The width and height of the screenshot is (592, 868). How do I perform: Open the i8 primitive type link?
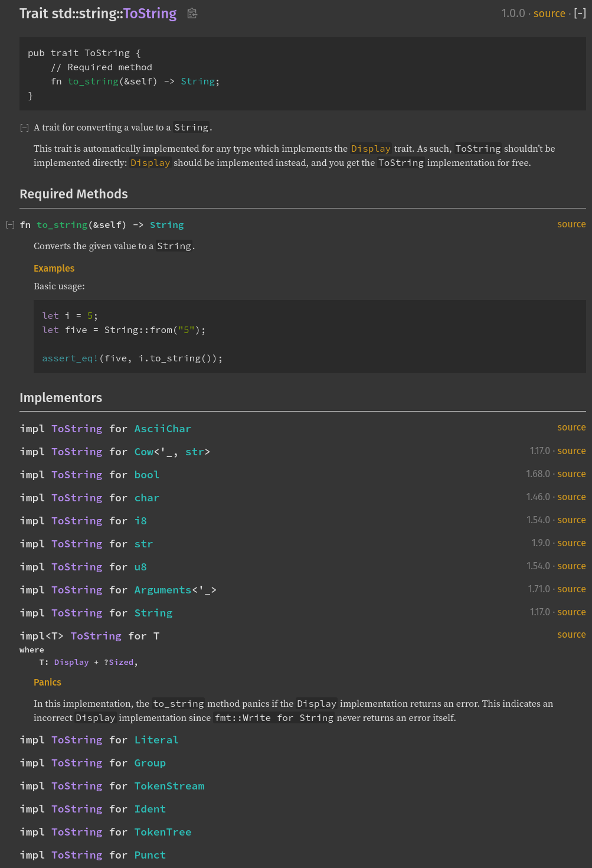point(140,521)
